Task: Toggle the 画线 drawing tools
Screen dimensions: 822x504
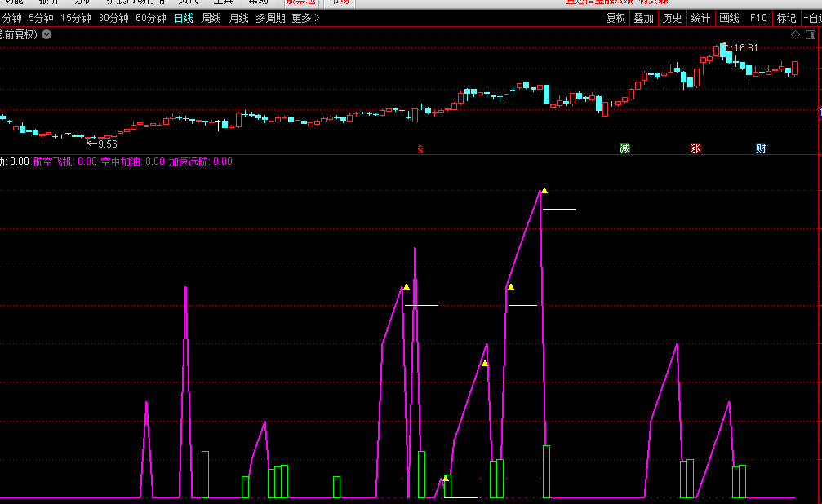Action: [729, 18]
